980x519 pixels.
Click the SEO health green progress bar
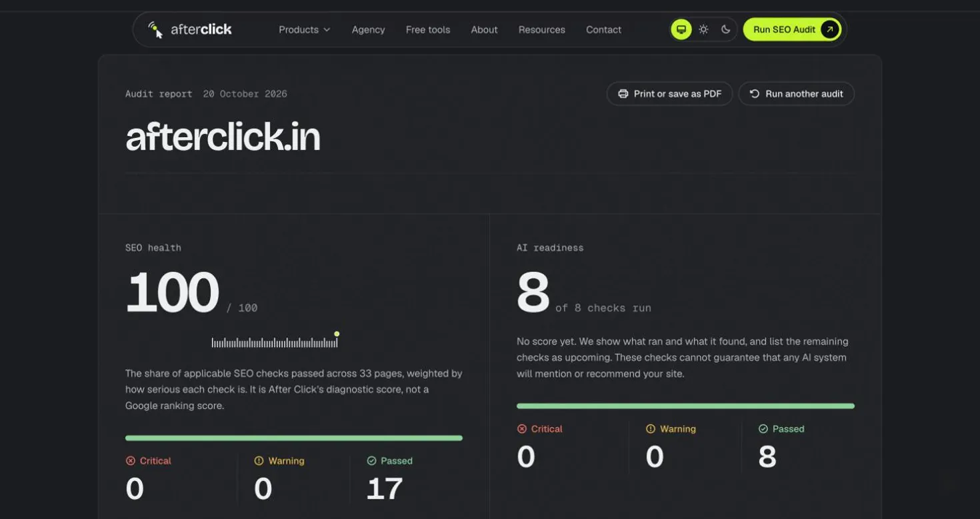(x=294, y=438)
